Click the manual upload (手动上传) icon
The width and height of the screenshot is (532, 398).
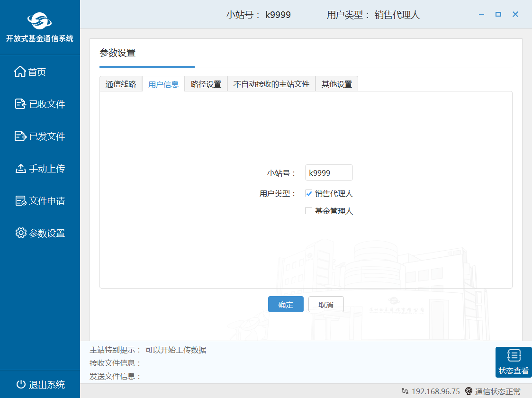(x=20, y=169)
